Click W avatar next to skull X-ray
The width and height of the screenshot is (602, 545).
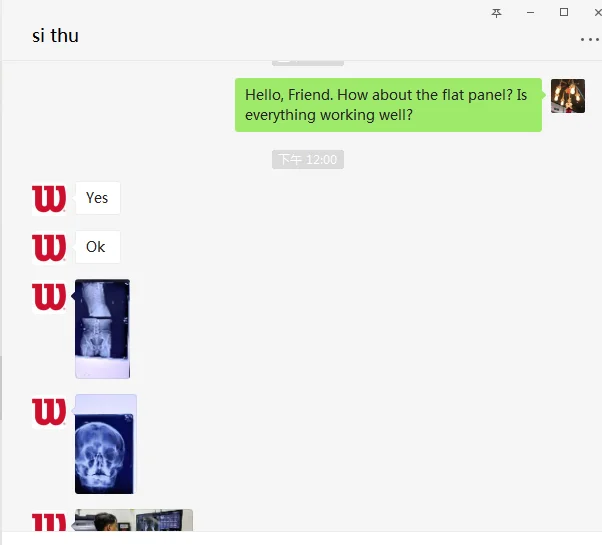[49, 411]
